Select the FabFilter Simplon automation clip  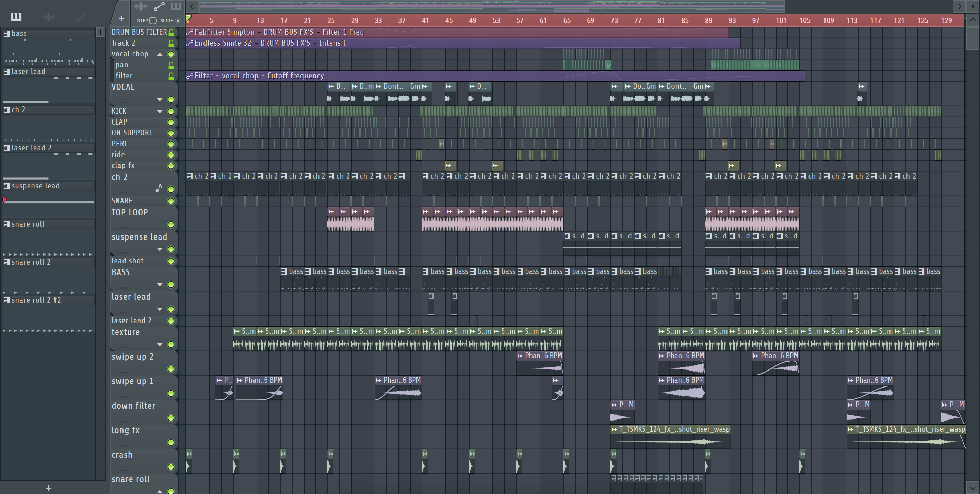tap(457, 32)
